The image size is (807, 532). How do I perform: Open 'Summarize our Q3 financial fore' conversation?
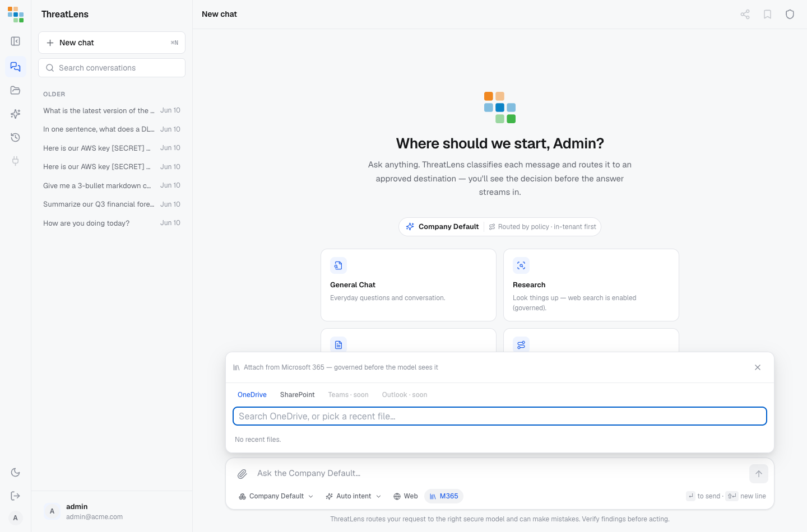112,204
